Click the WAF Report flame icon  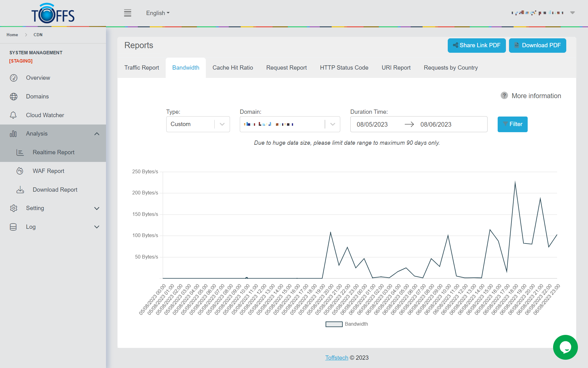20,171
